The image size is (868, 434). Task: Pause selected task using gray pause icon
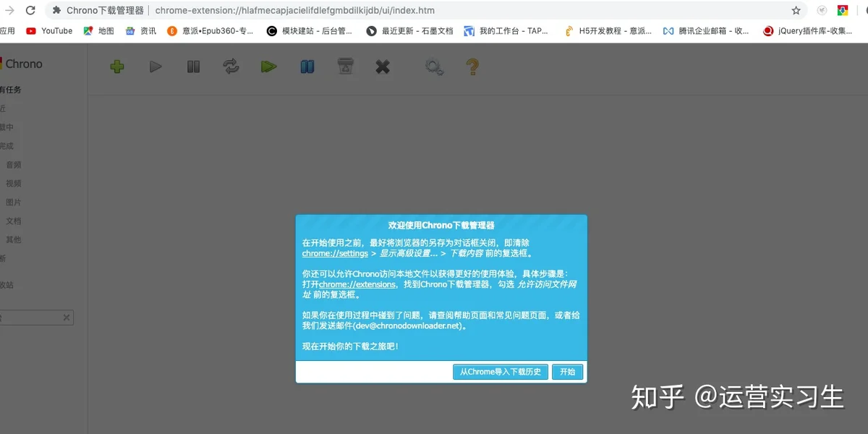pos(193,67)
